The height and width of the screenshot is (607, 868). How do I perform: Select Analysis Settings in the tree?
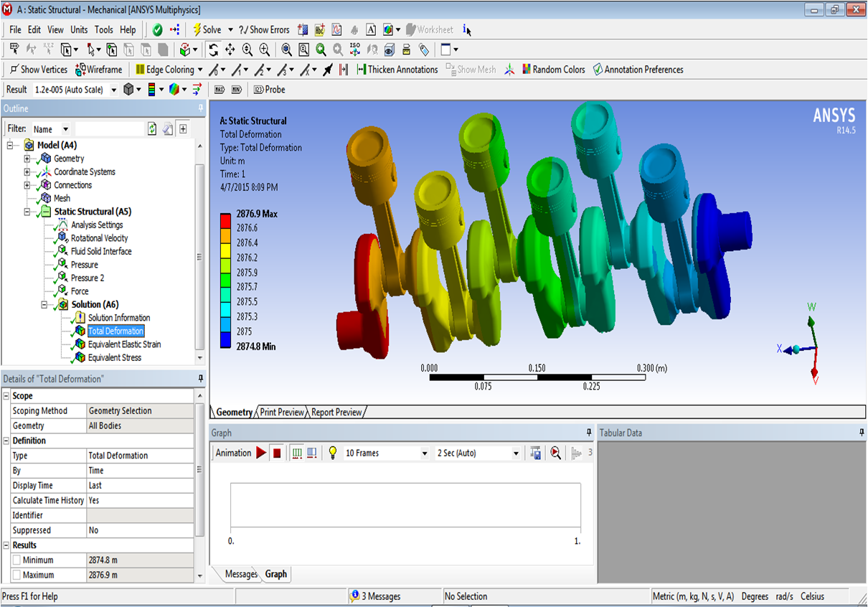click(97, 225)
